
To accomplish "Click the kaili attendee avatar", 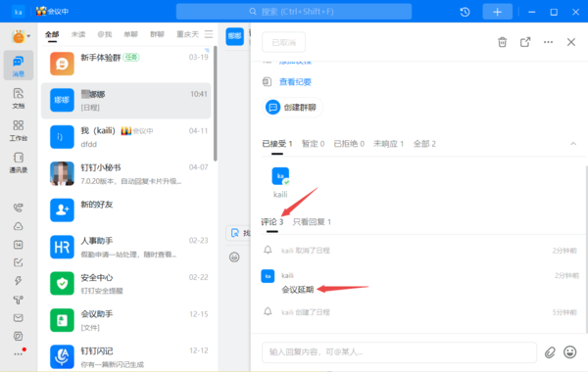I will (x=280, y=176).
